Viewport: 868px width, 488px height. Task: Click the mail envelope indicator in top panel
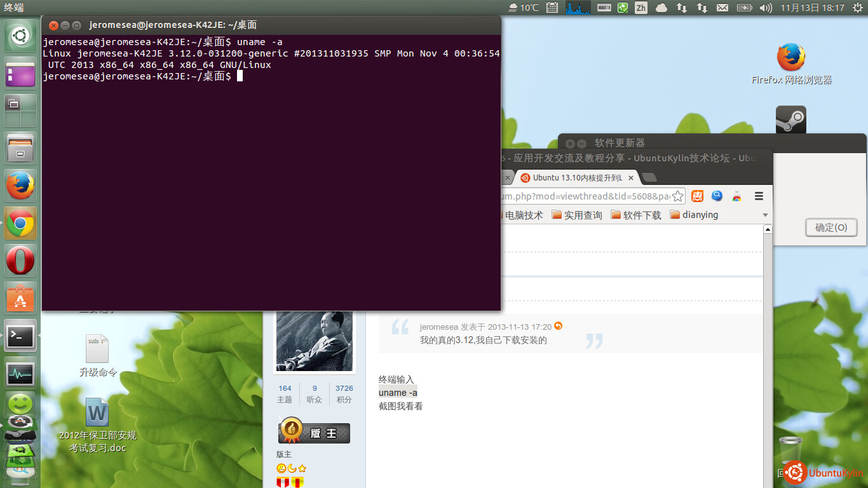(722, 8)
